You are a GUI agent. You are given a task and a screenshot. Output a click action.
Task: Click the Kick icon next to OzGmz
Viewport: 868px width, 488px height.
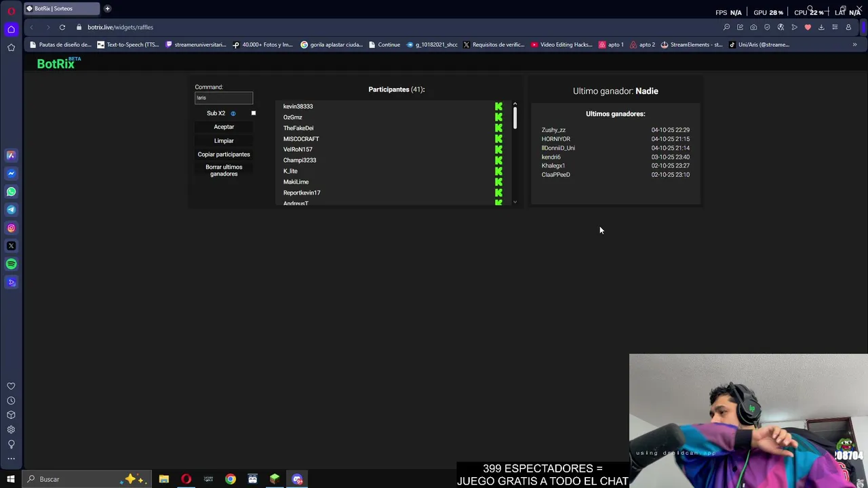[498, 117]
